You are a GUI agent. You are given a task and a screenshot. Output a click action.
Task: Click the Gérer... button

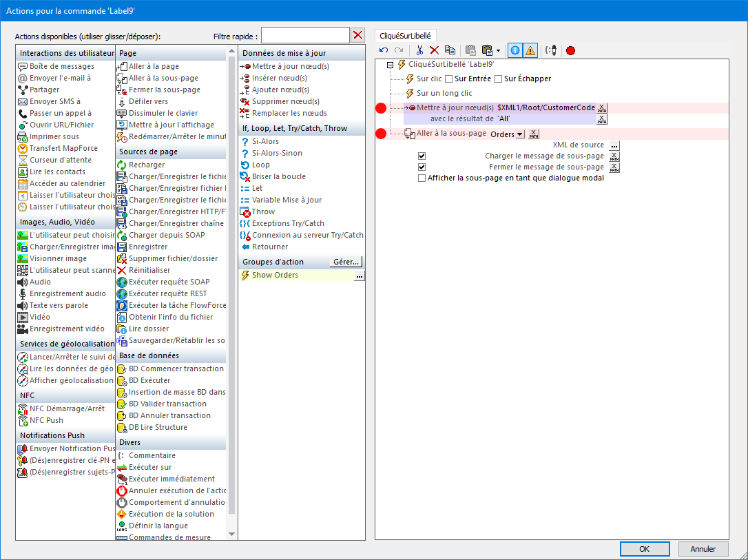[x=346, y=262]
